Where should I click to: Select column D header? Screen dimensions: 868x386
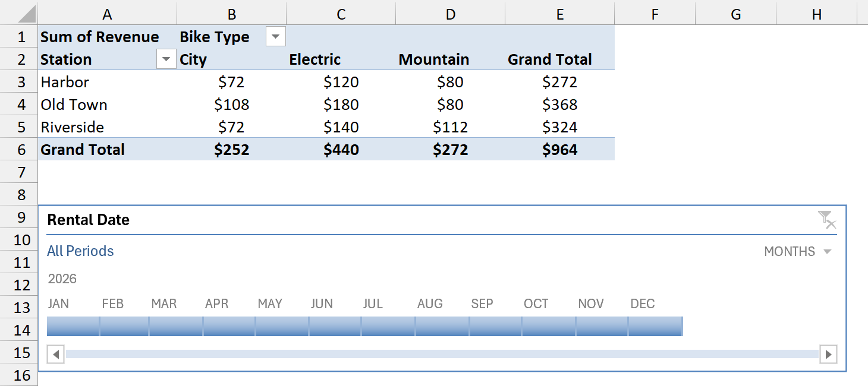[451, 14]
